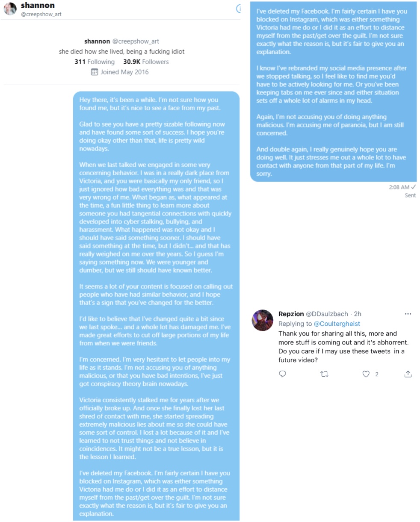Click the message bubble ending "I'm sorry."
The image size is (420, 522).
pyautogui.click(x=334, y=92)
